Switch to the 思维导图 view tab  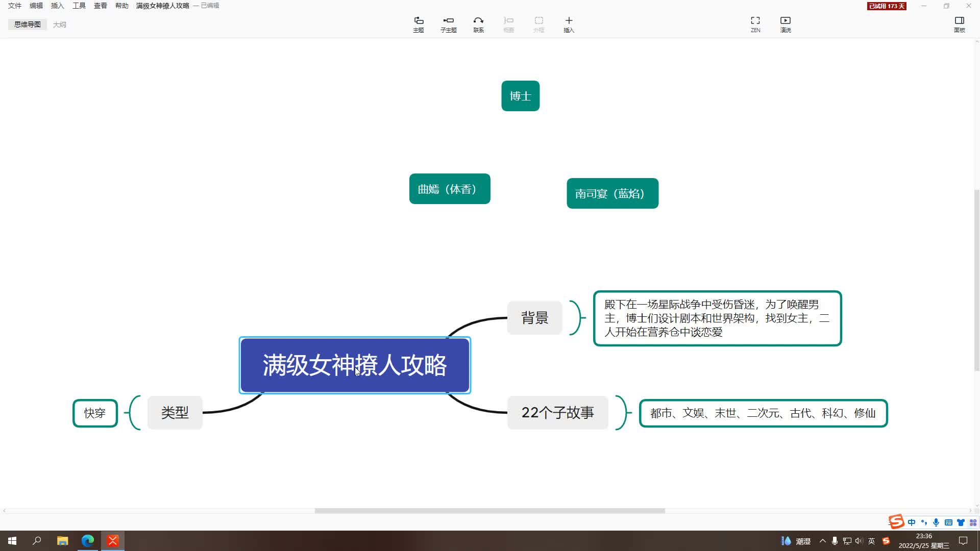[28, 24]
